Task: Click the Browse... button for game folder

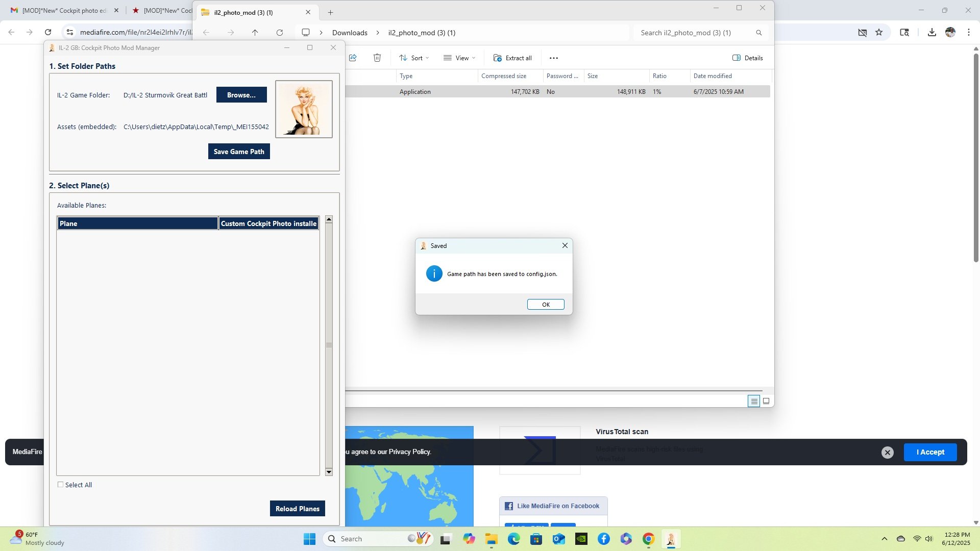Action: point(241,95)
